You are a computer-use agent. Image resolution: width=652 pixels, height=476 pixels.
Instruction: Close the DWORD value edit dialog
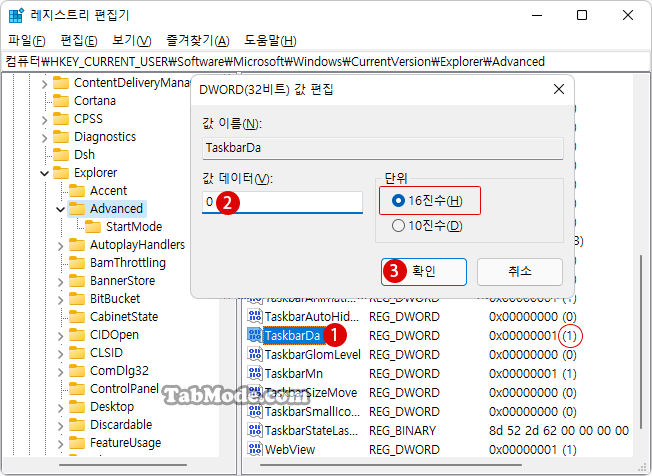559,89
